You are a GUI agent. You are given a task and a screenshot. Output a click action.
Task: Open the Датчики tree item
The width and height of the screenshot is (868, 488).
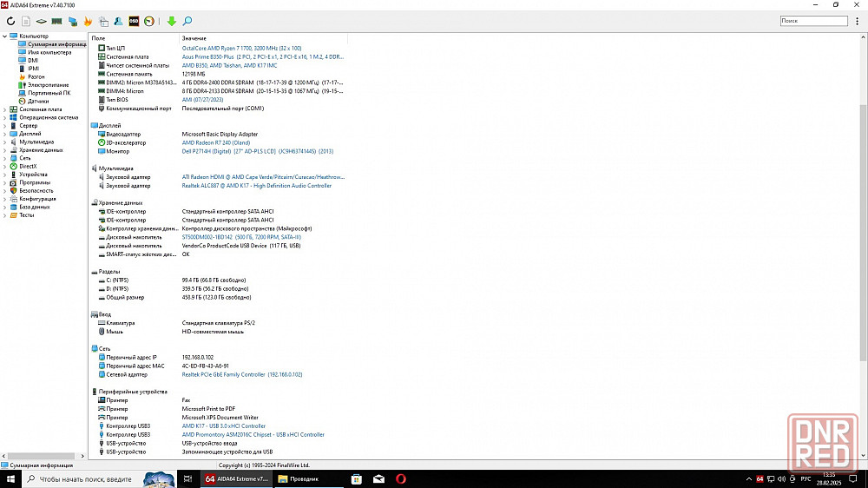click(38, 102)
